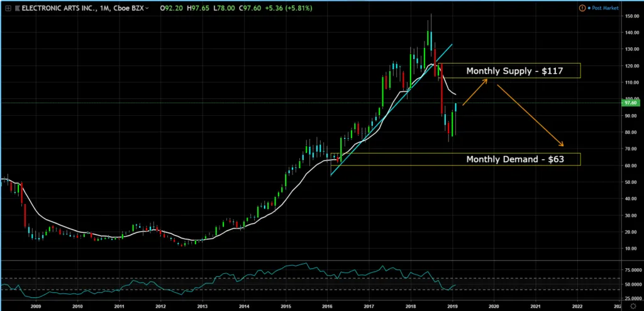Select the 97.60 current price label
Screen dimensions: 644x311
pyautogui.click(x=630, y=103)
